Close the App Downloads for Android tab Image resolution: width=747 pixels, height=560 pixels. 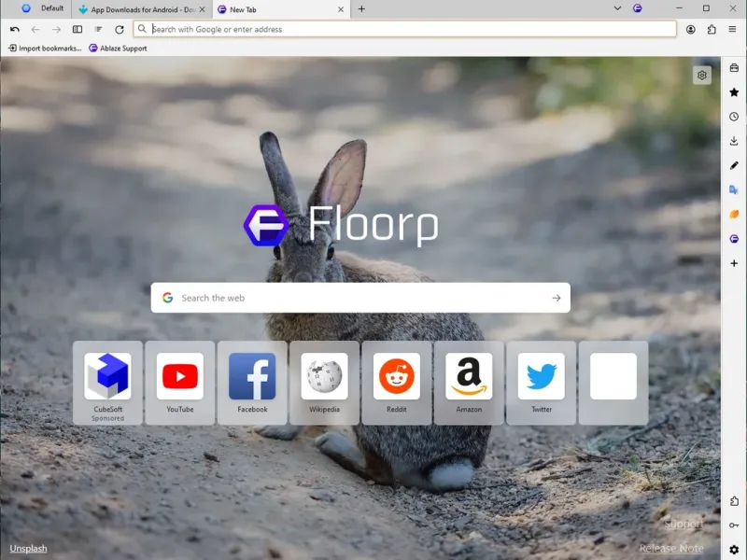pyautogui.click(x=202, y=9)
